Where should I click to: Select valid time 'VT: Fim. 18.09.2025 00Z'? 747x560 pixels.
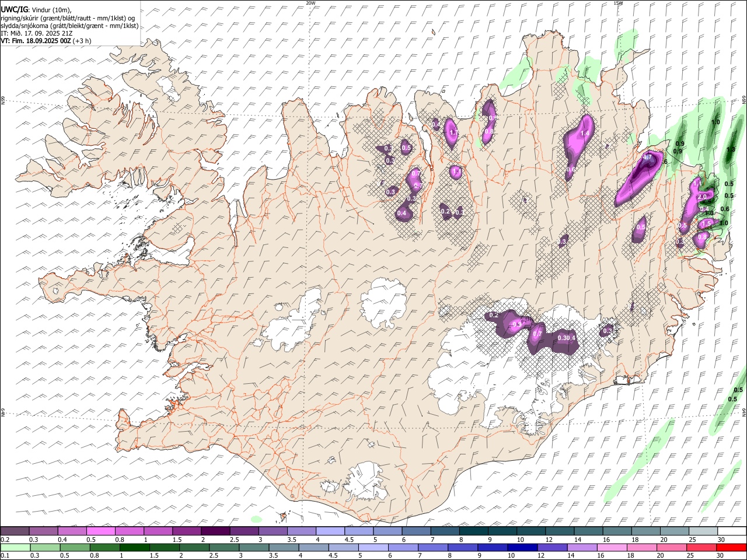pyautogui.click(x=36, y=41)
